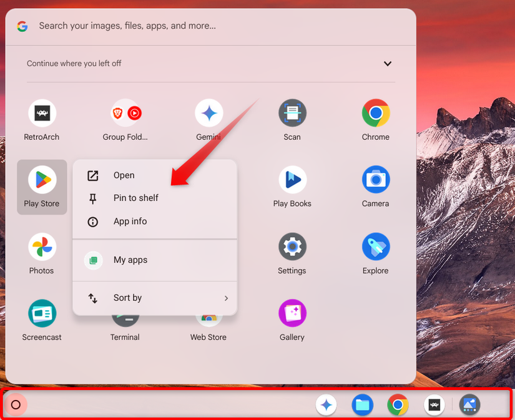Click the launcher button on the shelf
Screen dimensions: 515x420
(15, 404)
